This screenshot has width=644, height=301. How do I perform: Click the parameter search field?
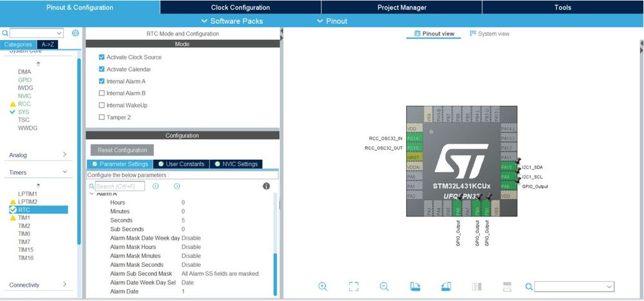click(120, 186)
